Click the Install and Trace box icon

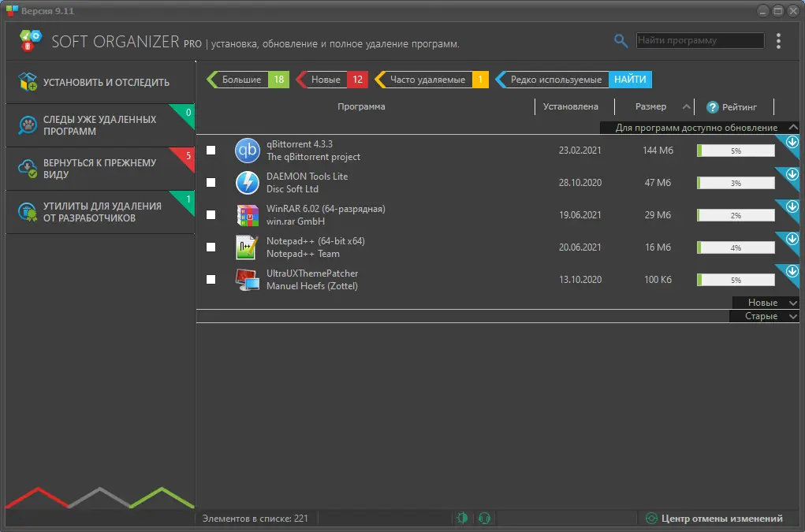(28, 82)
